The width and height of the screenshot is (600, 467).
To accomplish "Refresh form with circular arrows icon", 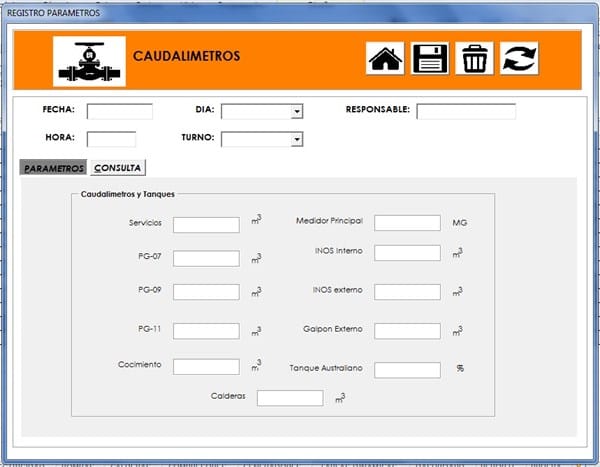I will point(519,58).
